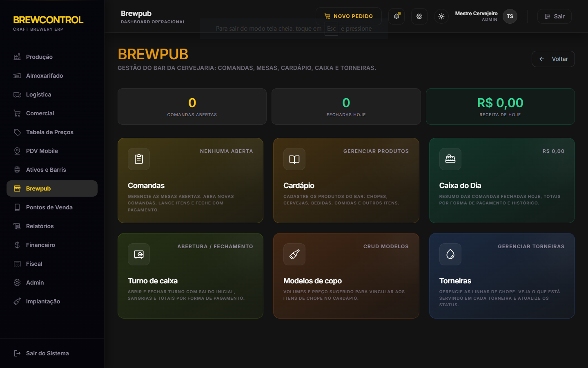588x368 pixels.
Task: Click the Logística truck icon
Action: click(17, 94)
